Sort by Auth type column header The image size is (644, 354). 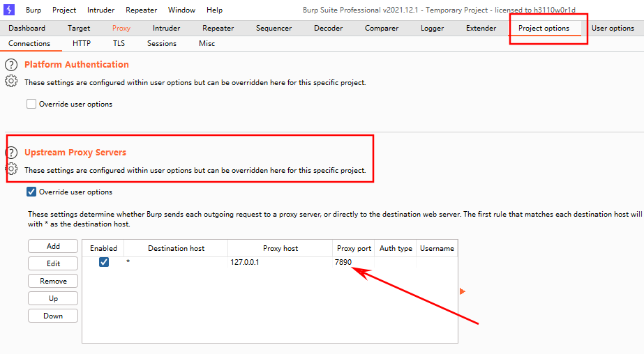coord(396,248)
